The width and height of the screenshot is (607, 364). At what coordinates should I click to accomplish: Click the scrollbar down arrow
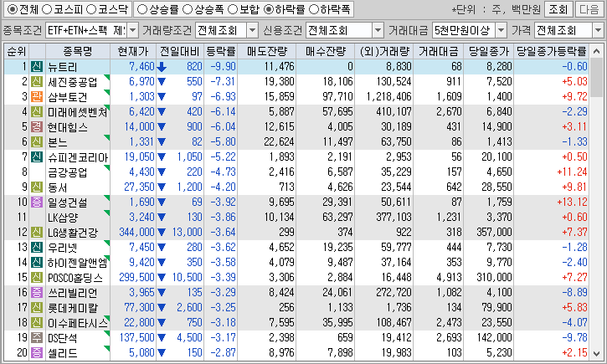597,353
